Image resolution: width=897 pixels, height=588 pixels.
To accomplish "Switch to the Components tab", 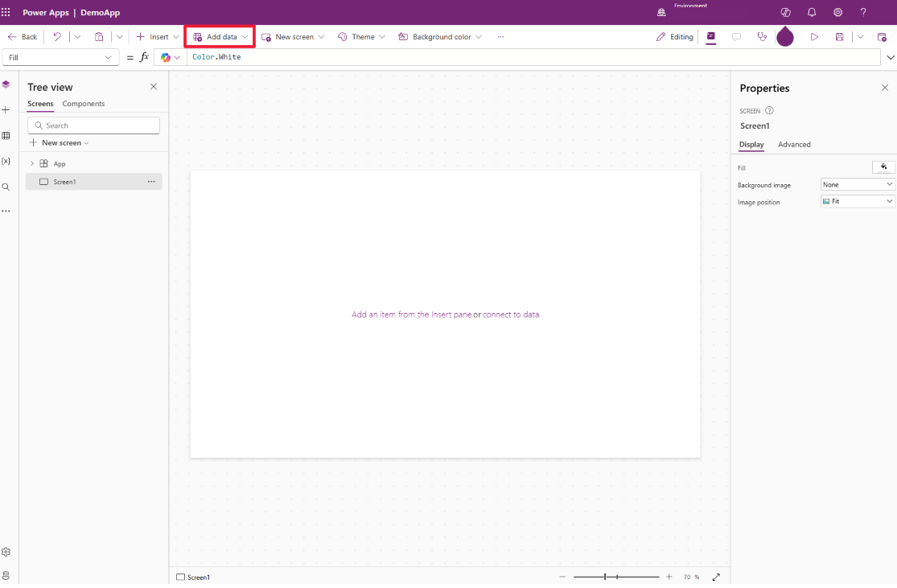I will click(83, 104).
